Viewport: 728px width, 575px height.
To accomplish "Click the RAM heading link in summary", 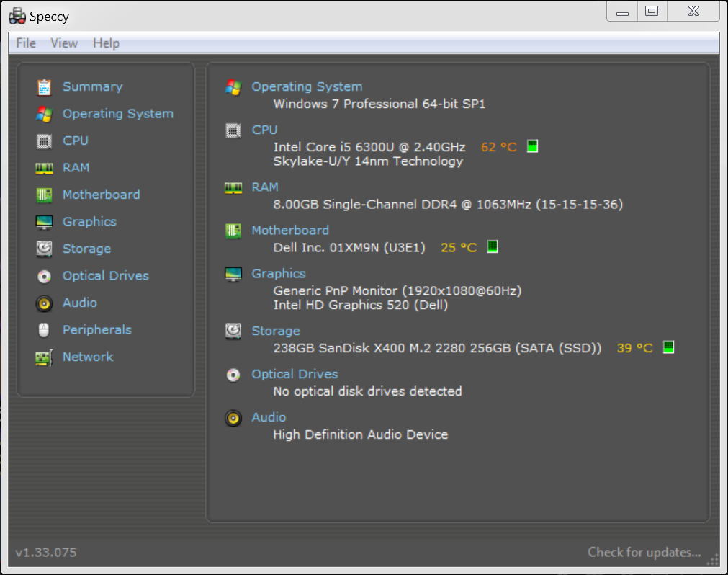I will [265, 187].
